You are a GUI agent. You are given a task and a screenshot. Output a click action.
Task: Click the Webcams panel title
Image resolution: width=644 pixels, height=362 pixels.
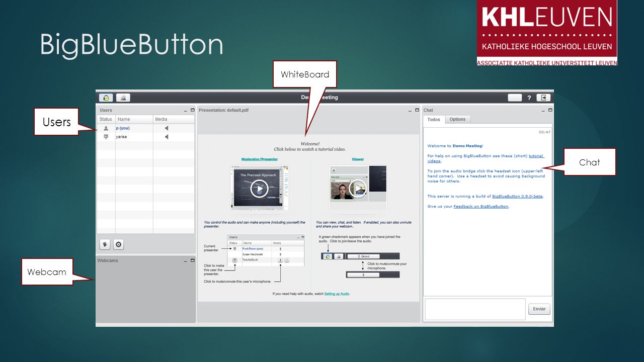pos(108,260)
